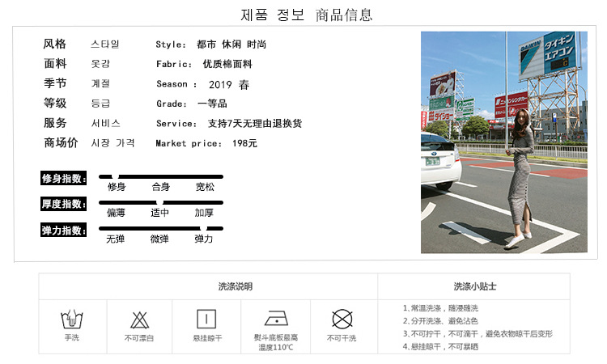This screenshot has width=607, height=364.
Task: Click the 微弹 scale label
Action: coord(159,239)
